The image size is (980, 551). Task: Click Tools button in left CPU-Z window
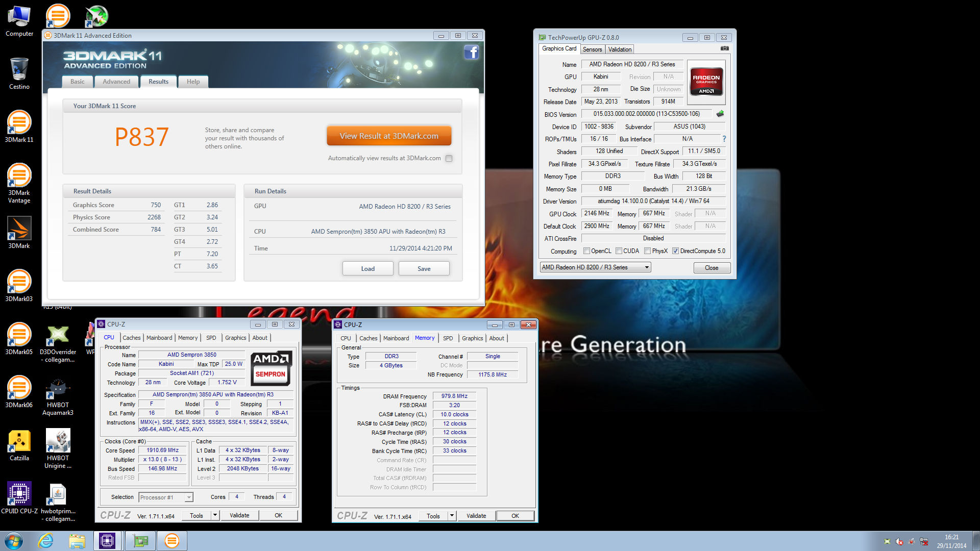coord(197,515)
